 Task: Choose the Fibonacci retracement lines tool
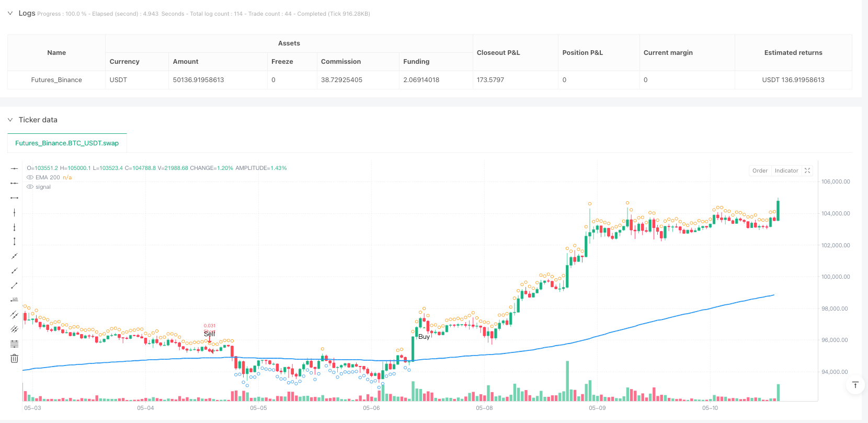(15, 344)
